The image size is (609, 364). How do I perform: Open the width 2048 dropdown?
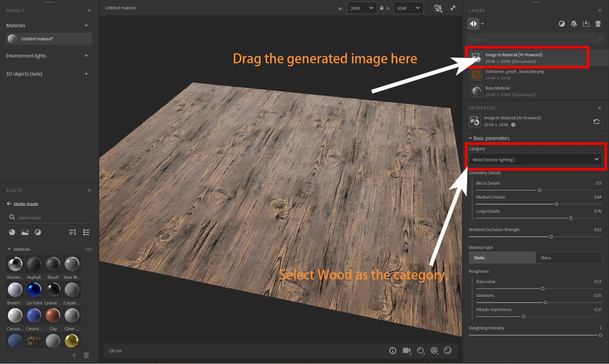click(362, 8)
